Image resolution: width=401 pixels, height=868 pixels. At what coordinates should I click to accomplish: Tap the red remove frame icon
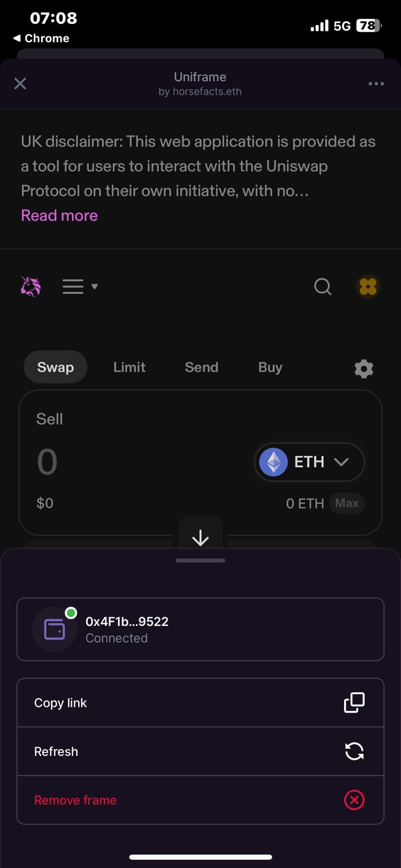point(354,800)
